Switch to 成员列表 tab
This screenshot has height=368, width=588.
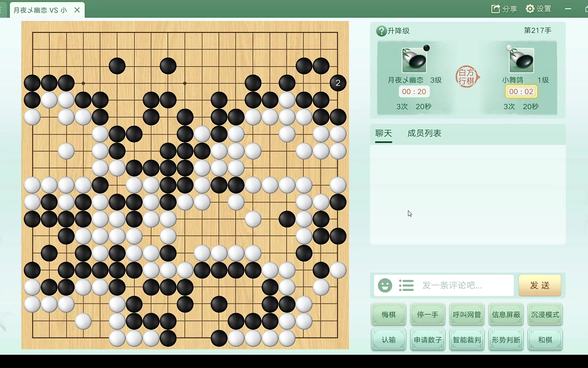click(x=424, y=133)
